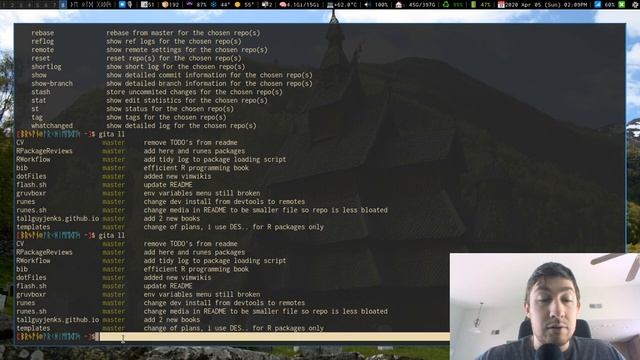Viewport: 640px width, 360px height.
Task: Click the chat bubbles icon showing 2
Action: [264, 4]
